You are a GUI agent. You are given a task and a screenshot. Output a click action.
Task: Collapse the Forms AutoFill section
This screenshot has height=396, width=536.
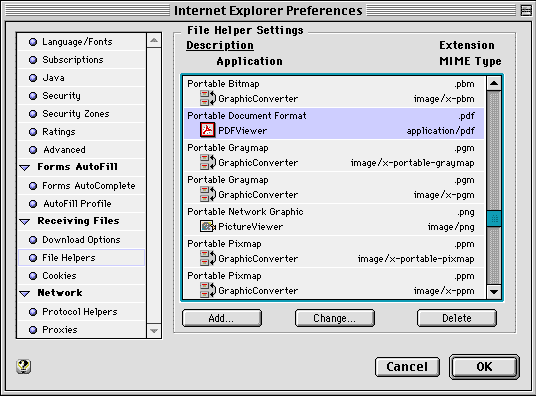click(25, 168)
